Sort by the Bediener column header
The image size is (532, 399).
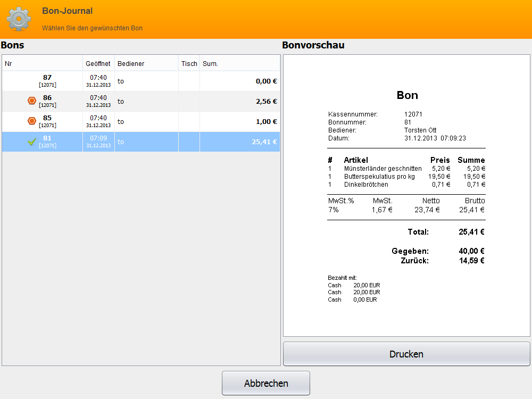tap(147, 63)
